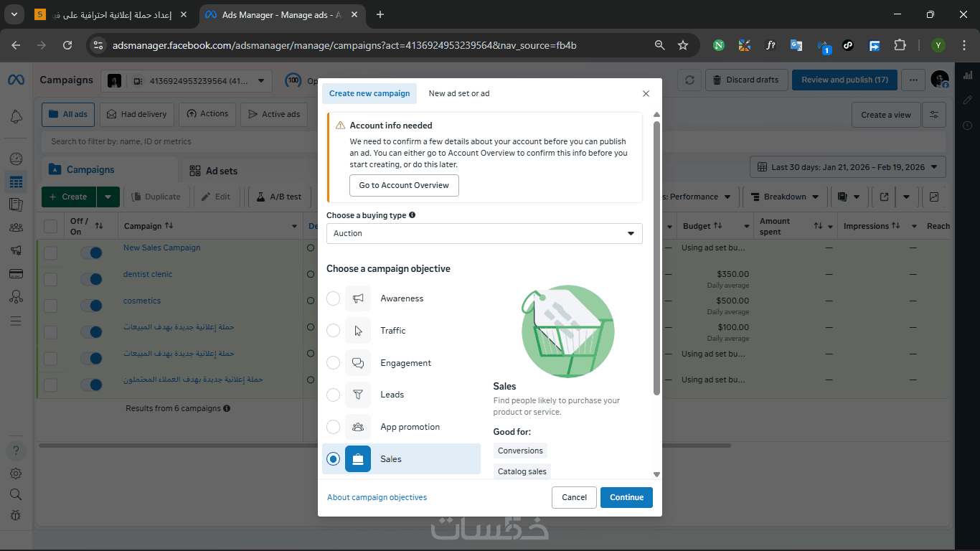
Task: Open Account Overview gauge icon in sidebar
Action: (x=16, y=159)
